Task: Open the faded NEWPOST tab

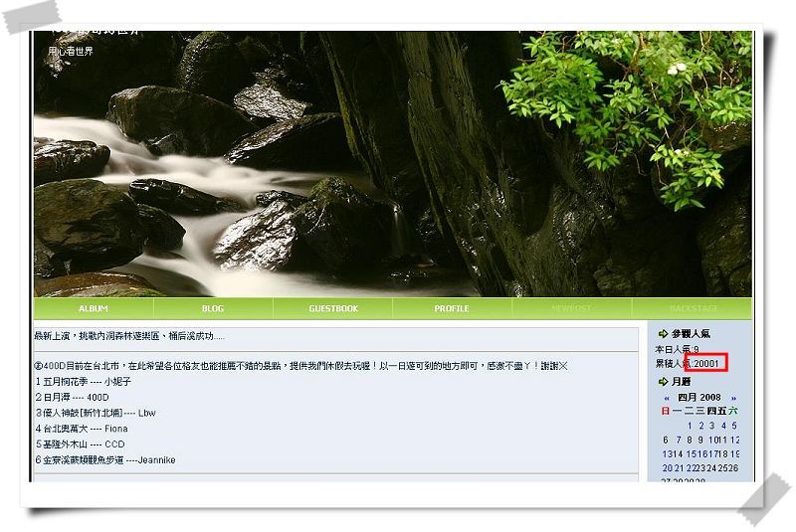Action: pos(571,308)
